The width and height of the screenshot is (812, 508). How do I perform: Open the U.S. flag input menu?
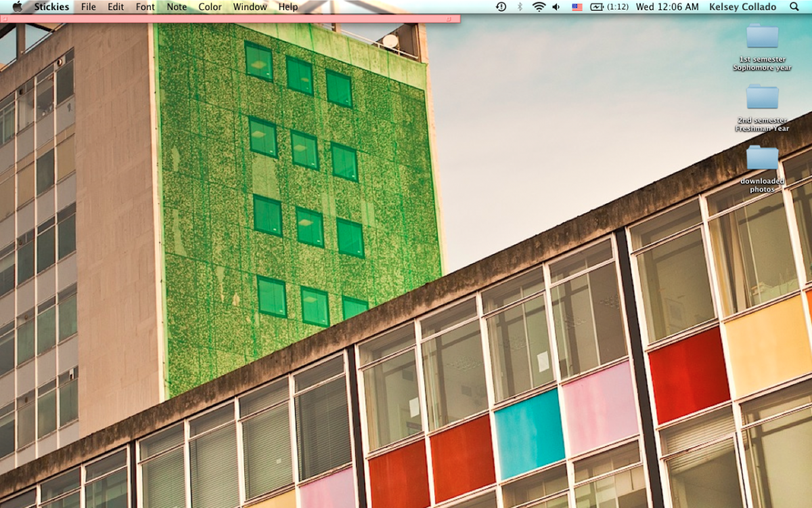point(577,7)
